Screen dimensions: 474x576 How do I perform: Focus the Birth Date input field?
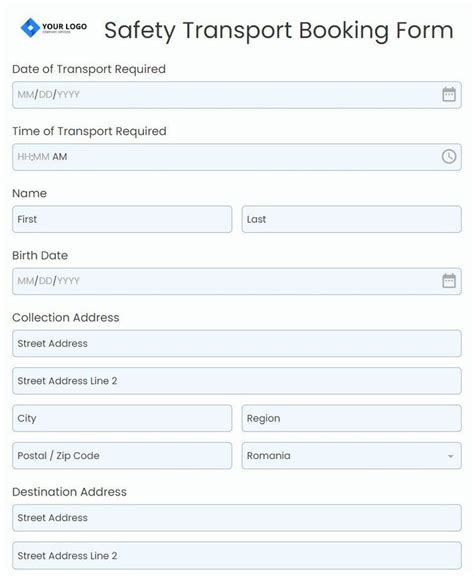point(237,281)
